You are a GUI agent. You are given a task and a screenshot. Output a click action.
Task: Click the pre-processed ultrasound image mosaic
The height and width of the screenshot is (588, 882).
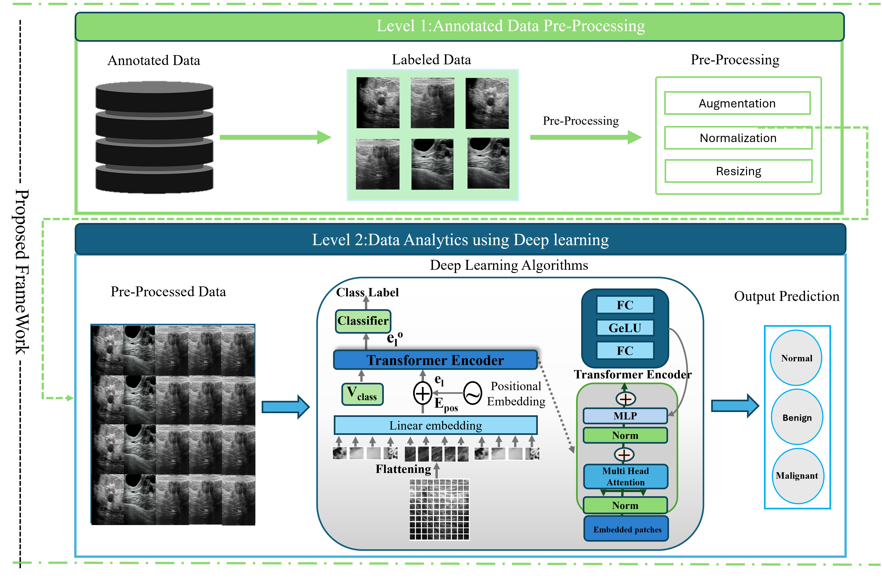coord(173,425)
